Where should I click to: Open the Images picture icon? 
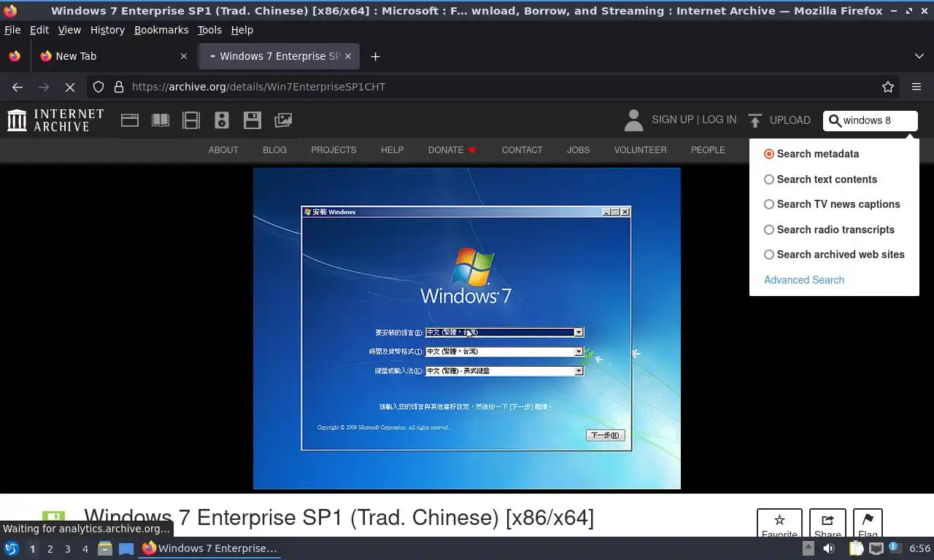click(283, 120)
